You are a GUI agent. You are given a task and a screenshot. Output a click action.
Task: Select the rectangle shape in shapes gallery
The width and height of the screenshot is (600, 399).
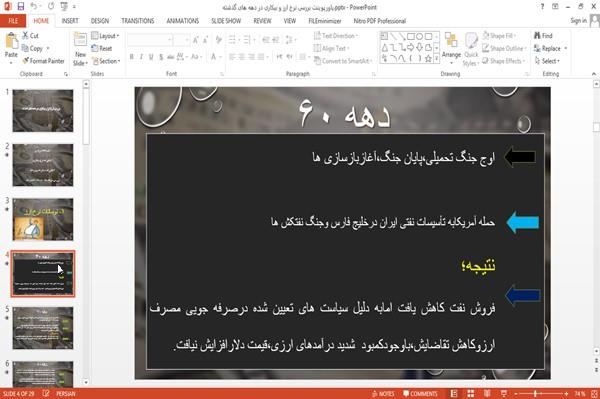[411, 37]
